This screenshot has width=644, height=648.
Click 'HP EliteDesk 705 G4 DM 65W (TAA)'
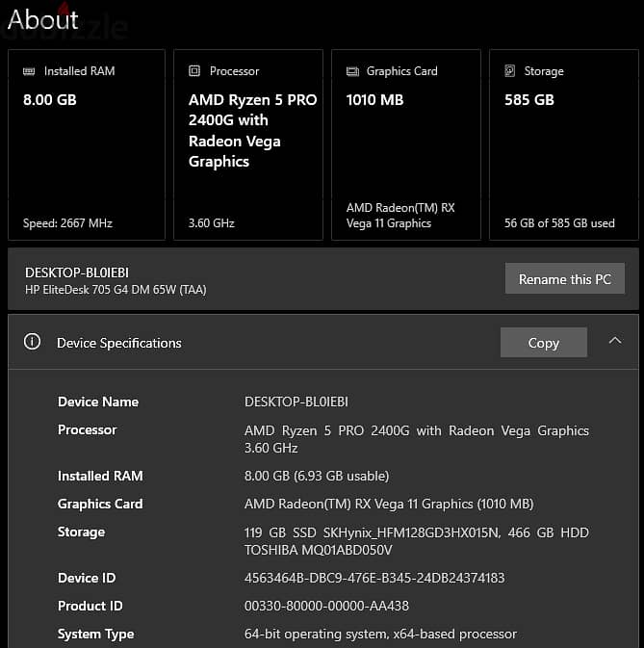point(116,290)
